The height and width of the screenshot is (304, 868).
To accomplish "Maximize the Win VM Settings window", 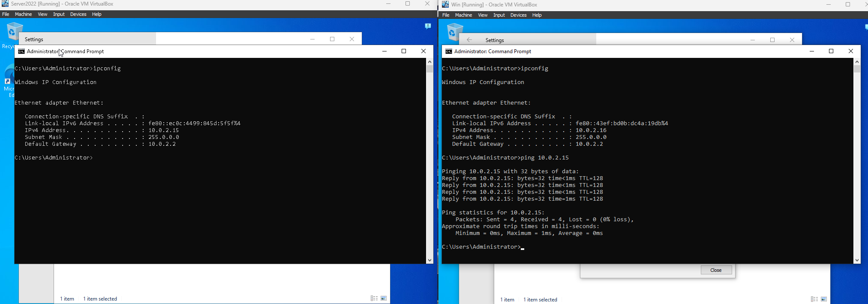I will pos(772,40).
